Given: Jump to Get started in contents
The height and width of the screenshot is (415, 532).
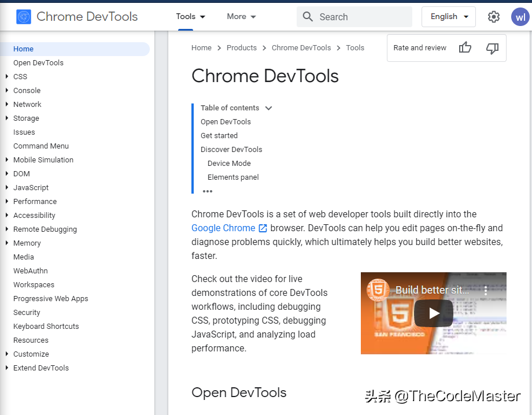Looking at the screenshot, I should (219, 136).
